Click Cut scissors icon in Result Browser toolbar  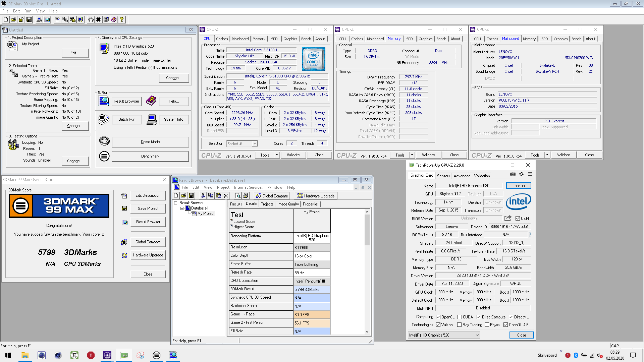203,196
